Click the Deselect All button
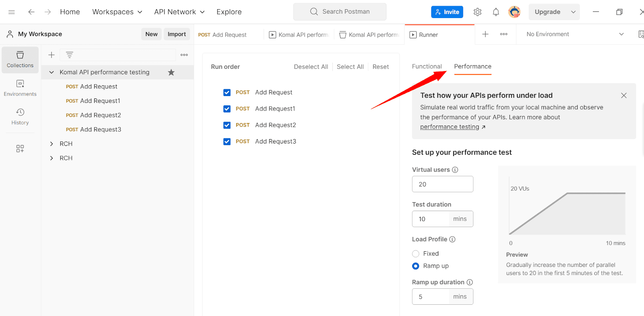This screenshot has height=316, width=644. coord(311,67)
